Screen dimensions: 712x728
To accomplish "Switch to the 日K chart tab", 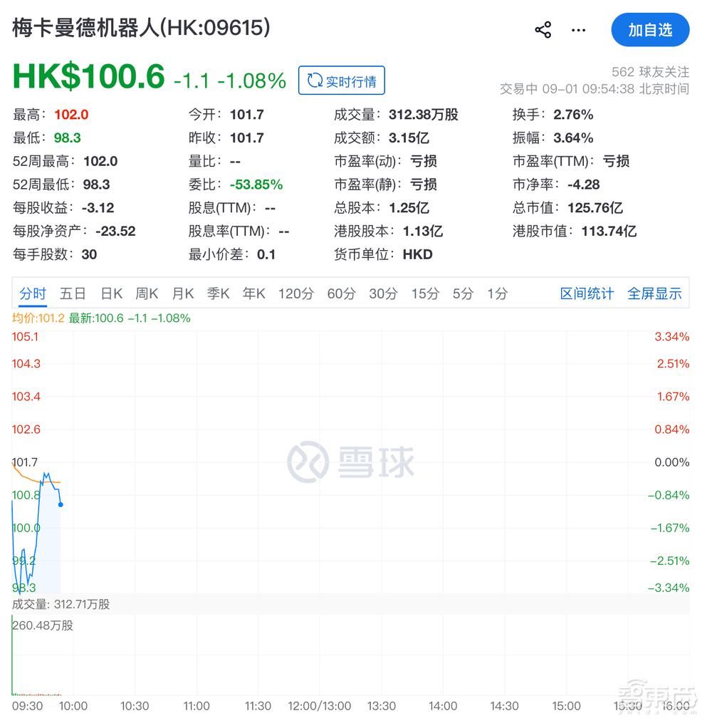I will coord(112,293).
